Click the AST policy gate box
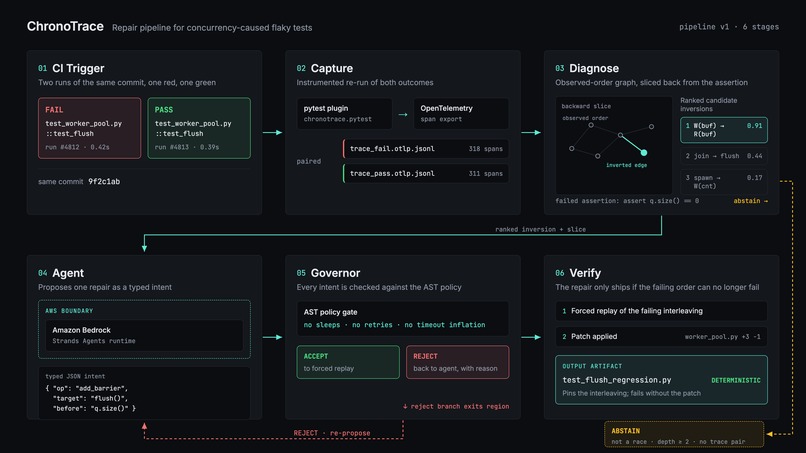 [402, 318]
